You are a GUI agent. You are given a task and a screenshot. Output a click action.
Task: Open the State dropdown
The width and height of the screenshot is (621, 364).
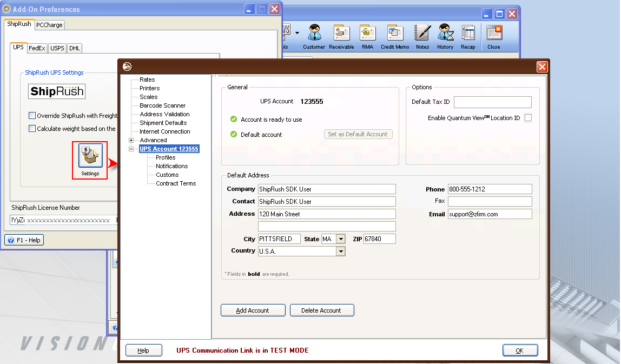pos(341,239)
